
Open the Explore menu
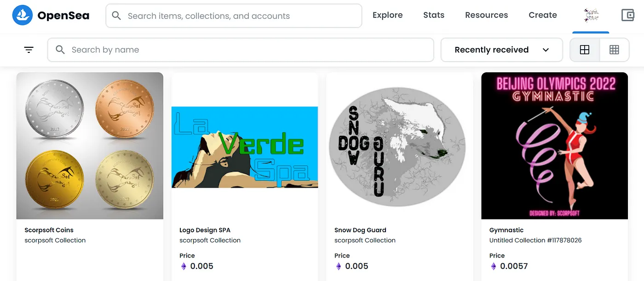click(387, 15)
